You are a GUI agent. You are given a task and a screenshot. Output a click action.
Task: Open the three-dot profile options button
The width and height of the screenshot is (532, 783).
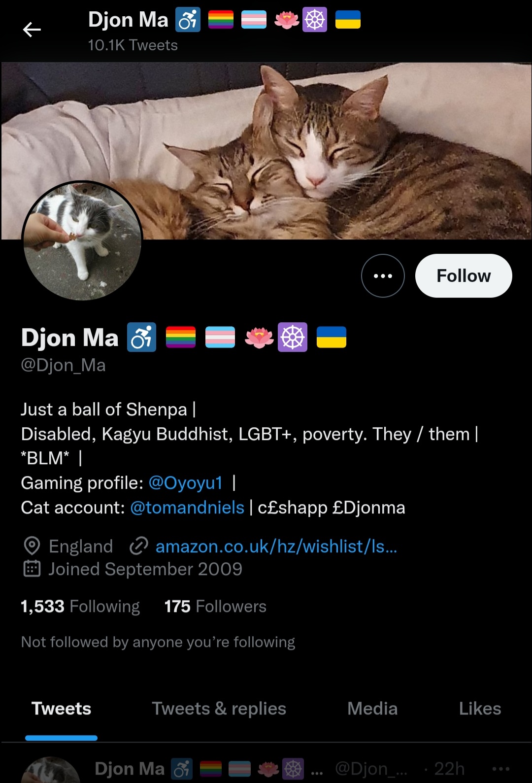[383, 276]
